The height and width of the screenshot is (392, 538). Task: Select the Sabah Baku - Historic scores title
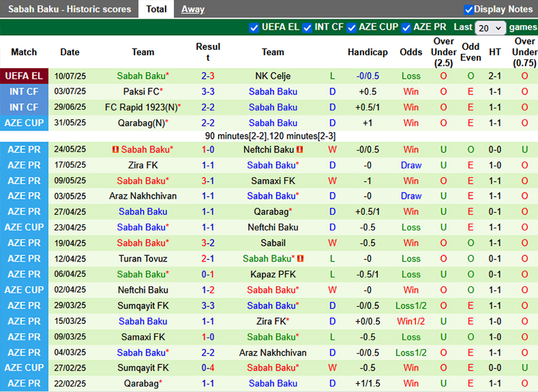click(70, 9)
